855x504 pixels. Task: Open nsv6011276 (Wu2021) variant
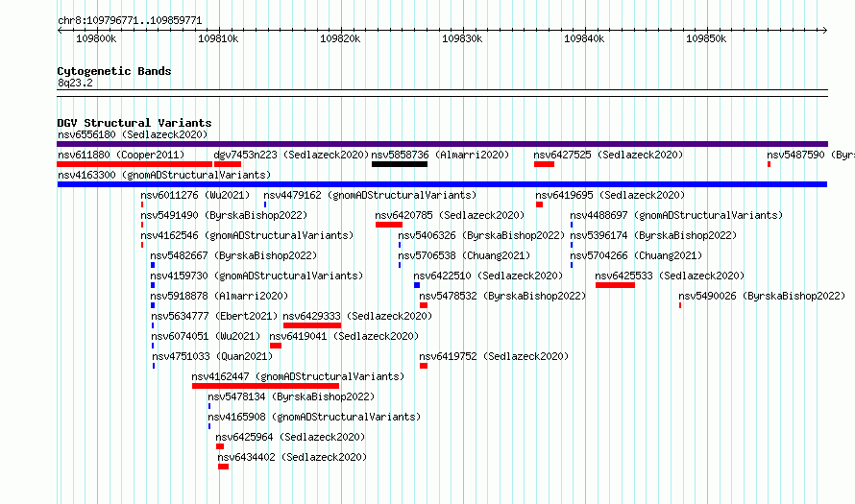tap(195, 195)
